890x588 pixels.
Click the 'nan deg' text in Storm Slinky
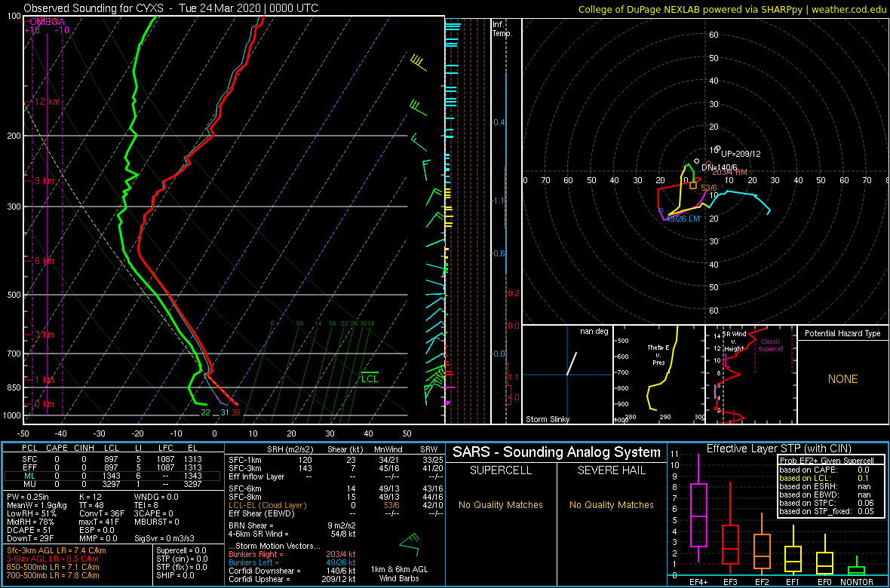[x=593, y=332]
